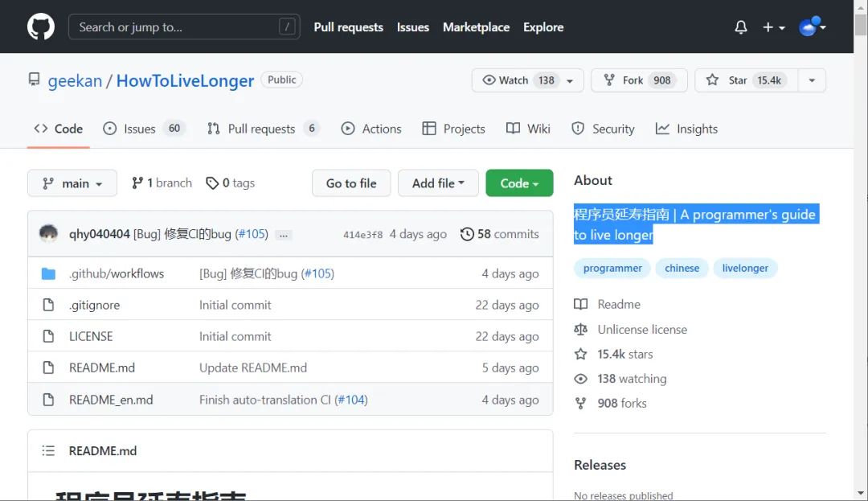The height and width of the screenshot is (501, 868).
Task: View the 0 tags link
Action: 231,183
